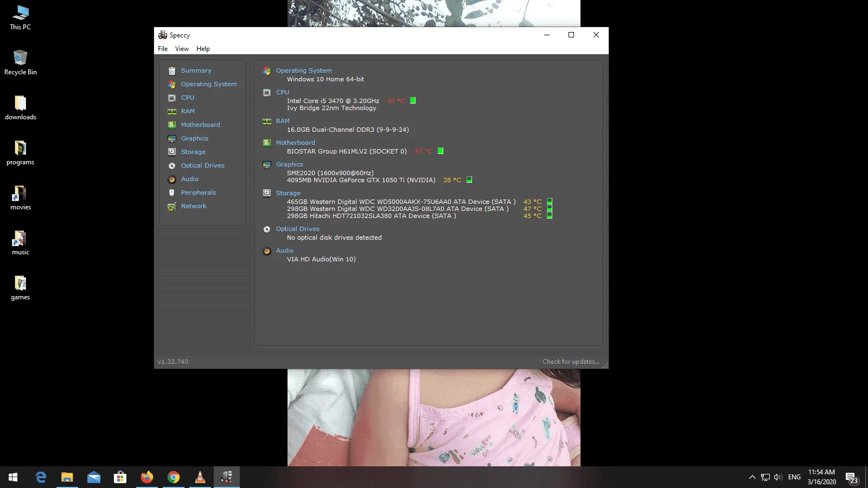
Task: Open the Help menu
Action: click(203, 49)
